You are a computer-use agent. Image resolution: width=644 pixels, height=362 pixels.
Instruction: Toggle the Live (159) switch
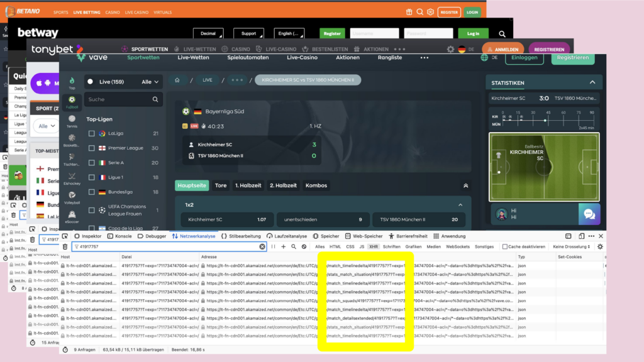pos(91,82)
